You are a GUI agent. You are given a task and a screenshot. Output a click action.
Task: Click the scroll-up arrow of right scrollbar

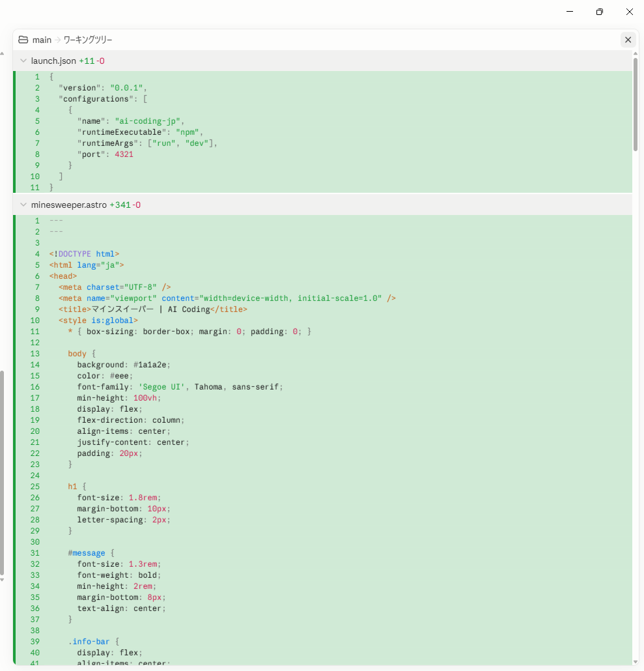tap(636, 53)
